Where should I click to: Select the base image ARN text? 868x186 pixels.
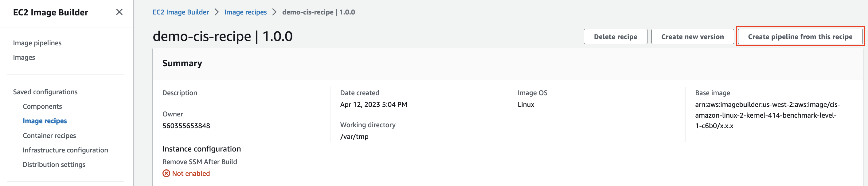click(x=767, y=115)
